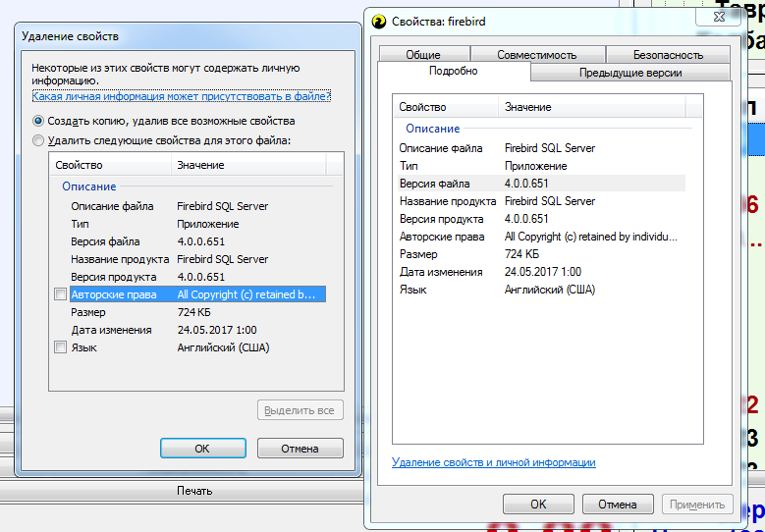Select 'Название продукта' row in Properties window
The height and width of the screenshot is (532, 765).
tap(541, 201)
